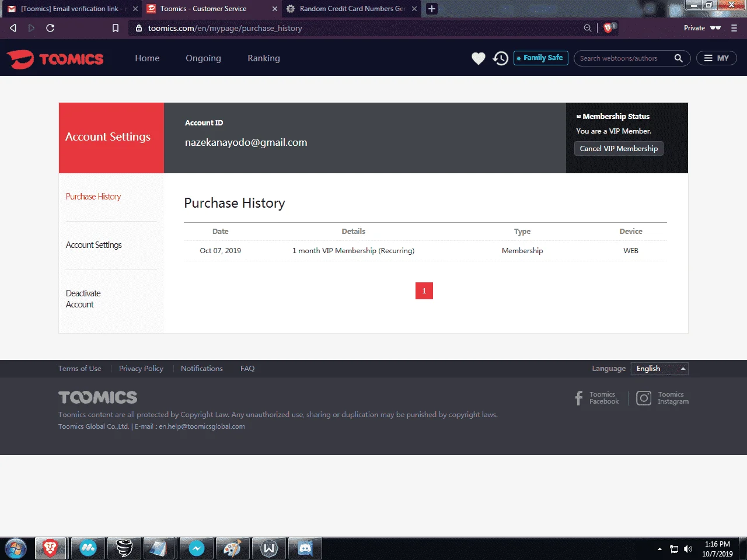Click the Oct 07, 2019 date cell
This screenshot has height=560, width=747.
[221, 251]
